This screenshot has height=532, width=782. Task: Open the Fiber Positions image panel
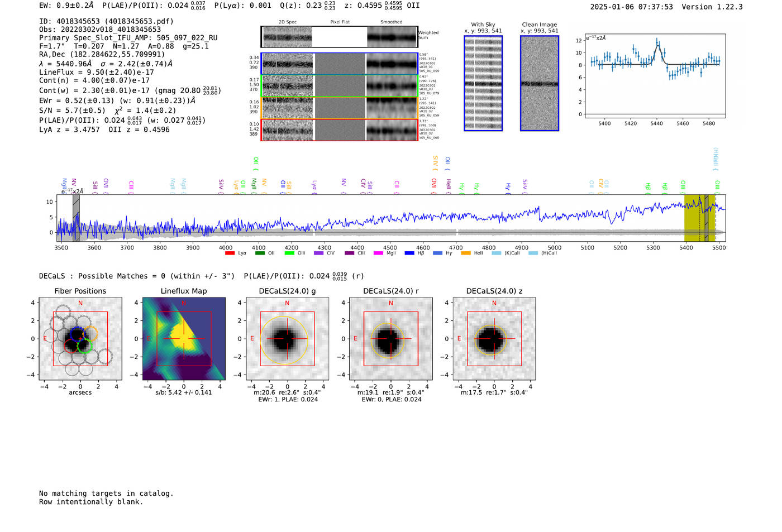(80, 338)
